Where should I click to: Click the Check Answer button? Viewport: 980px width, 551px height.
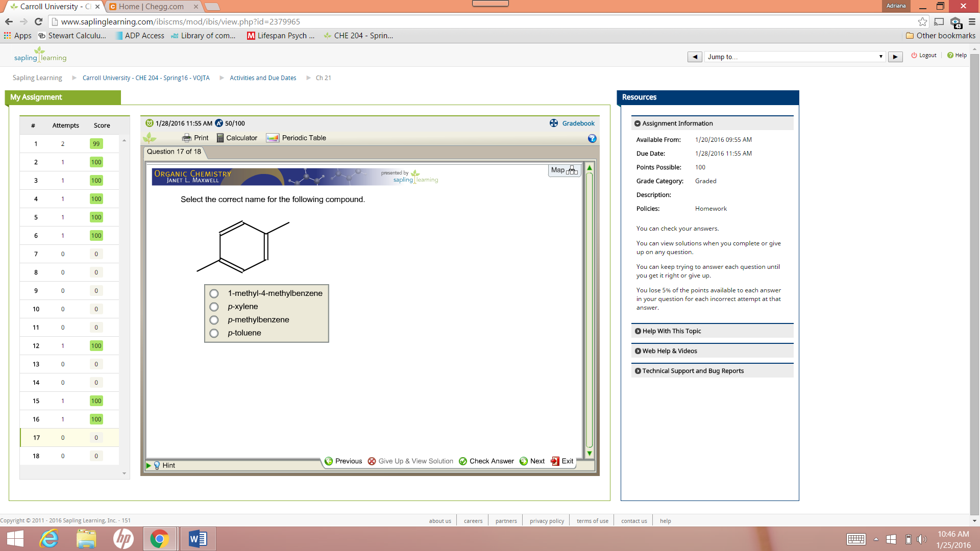486,461
